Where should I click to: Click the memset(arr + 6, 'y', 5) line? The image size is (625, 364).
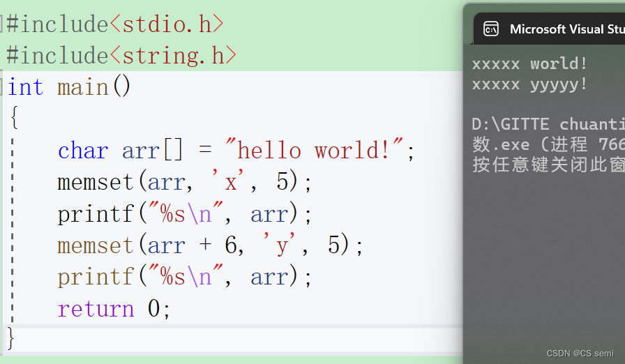pos(210,245)
